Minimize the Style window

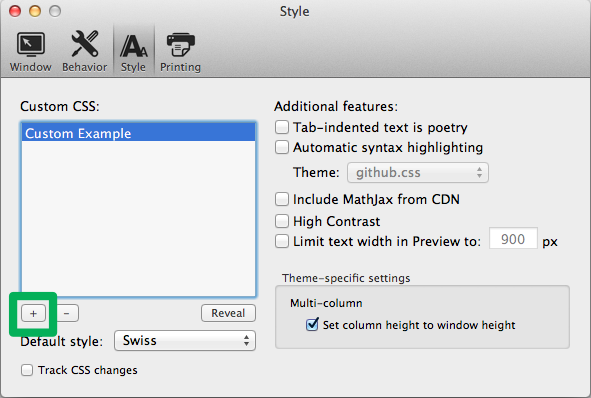pyautogui.click(x=35, y=11)
